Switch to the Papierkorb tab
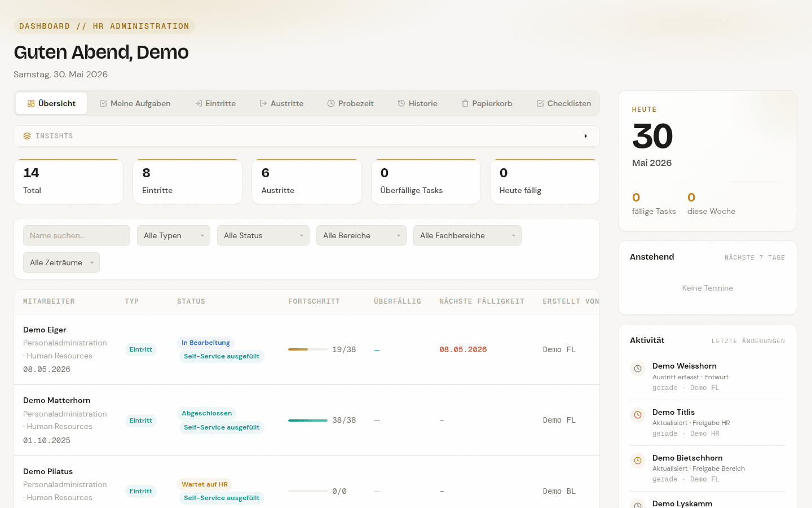This screenshot has height=508, width=812. (x=487, y=103)
